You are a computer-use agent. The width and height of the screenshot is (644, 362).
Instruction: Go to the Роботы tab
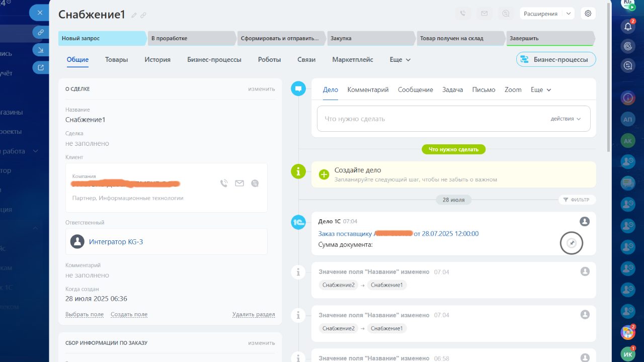[x=269, y=59]
